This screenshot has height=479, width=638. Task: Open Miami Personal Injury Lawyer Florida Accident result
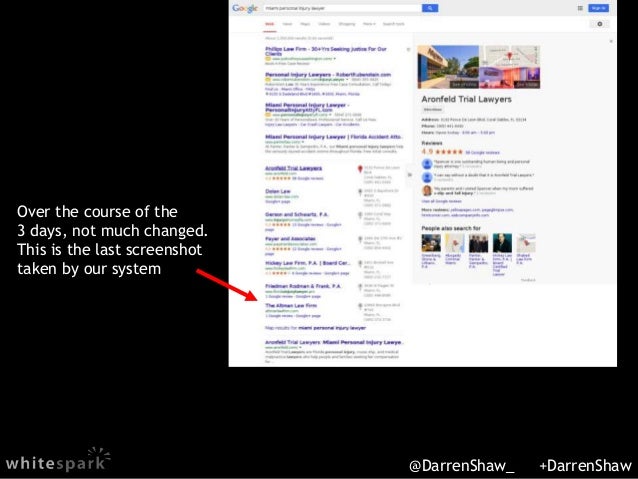(x=334, y=137)
